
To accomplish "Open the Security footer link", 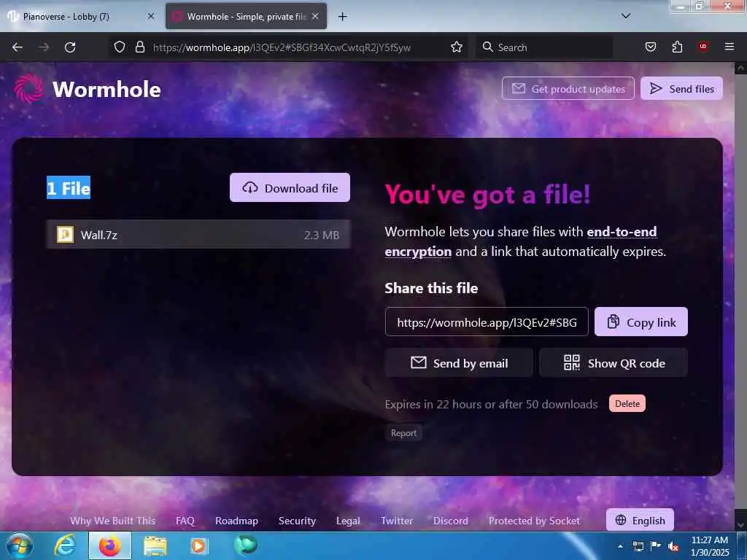I will click(297, 521).
